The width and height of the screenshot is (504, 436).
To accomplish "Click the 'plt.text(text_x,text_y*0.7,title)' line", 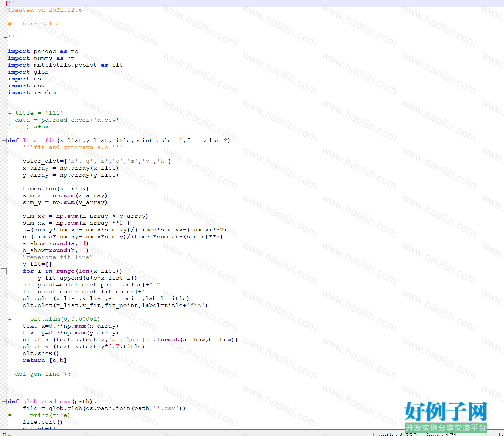I will [x=84, y=346].
